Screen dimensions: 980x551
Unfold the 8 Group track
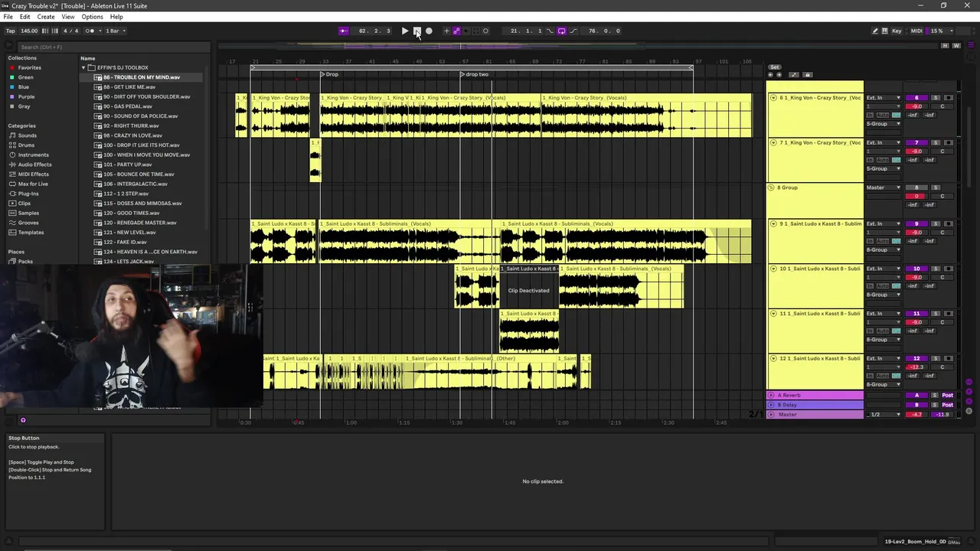[772, 187]
